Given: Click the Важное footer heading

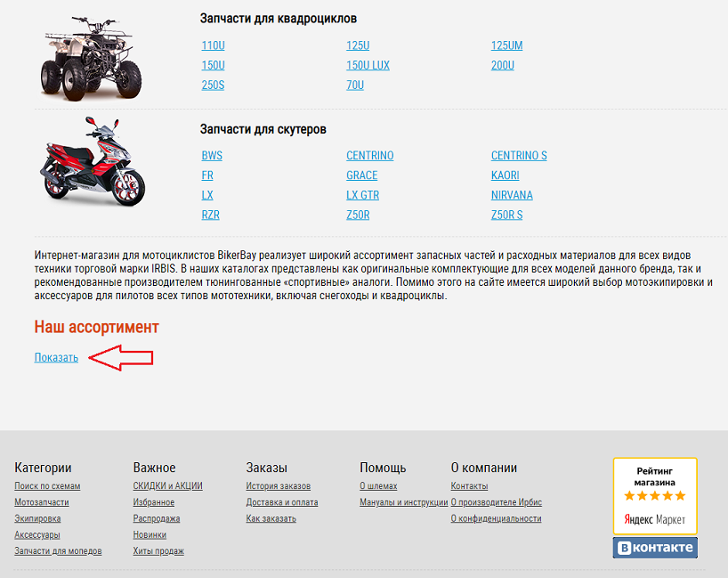Looking at the screenshot, I should click(x=155, y=468).
